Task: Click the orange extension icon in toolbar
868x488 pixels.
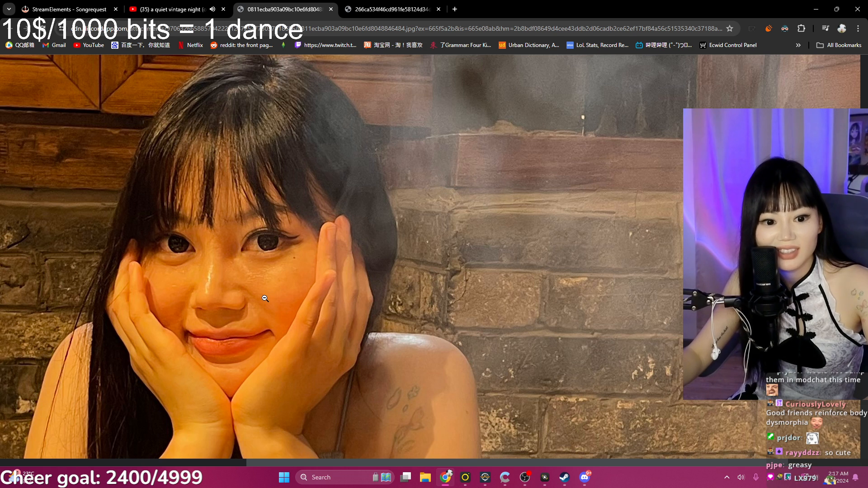Action: 769,28
